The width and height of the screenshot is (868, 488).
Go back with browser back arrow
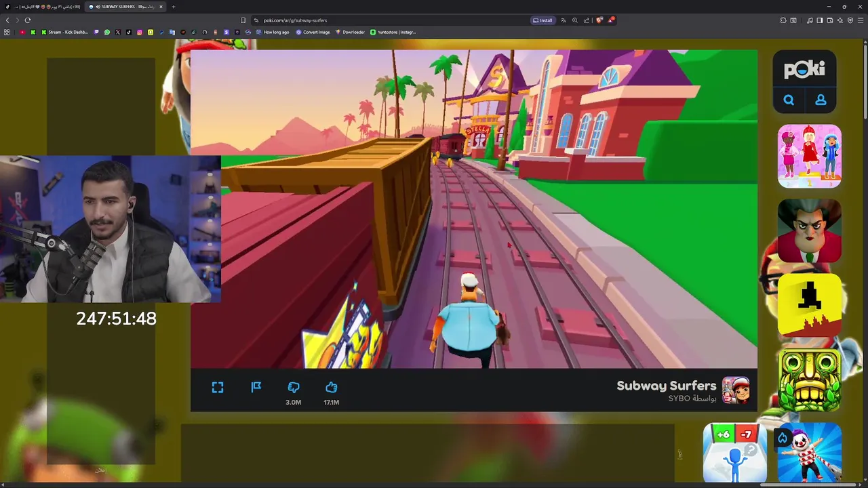point(7,20)
